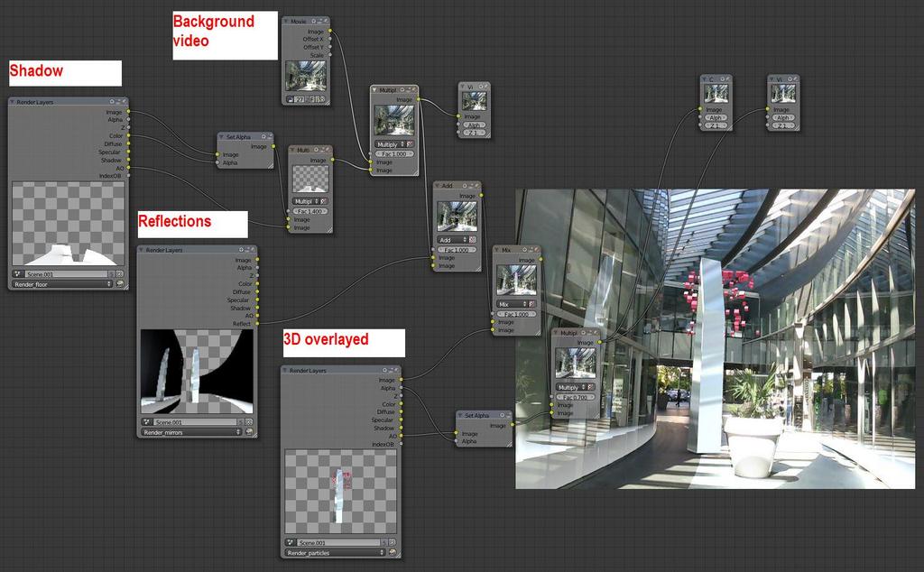This screenshot has width=924, height=572.
Task: Click IndexOB socket on Render_particles node
Action: (x=402, y=444)
